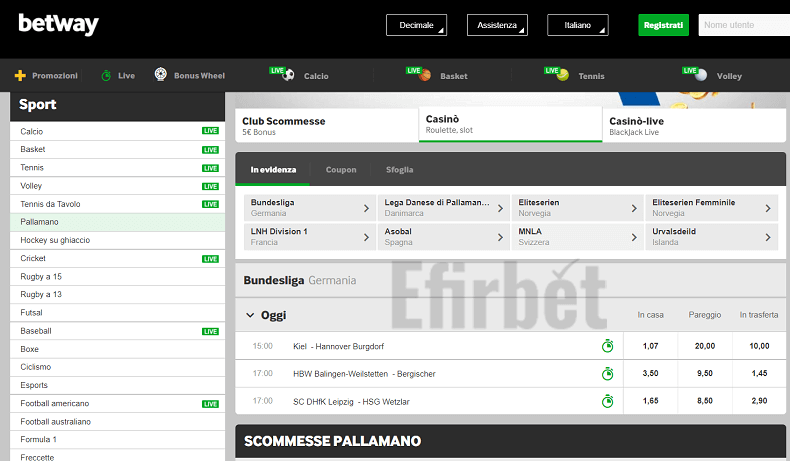Image resolution: width=790 pixels, height=461 pixels.
Task: Click LIVE badge next to Cricket in sidebar
Action: point(210,259)
